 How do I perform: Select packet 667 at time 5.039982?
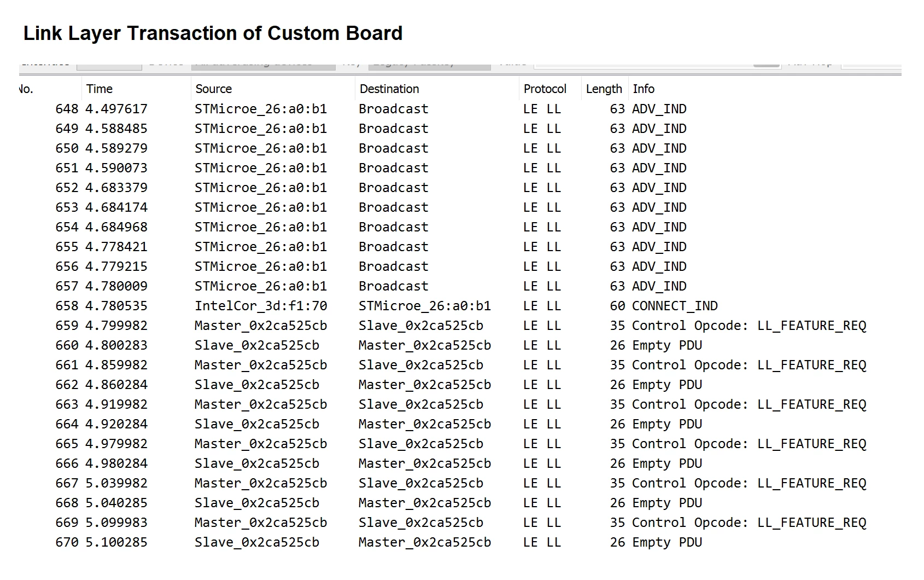(x=460, y=483)
